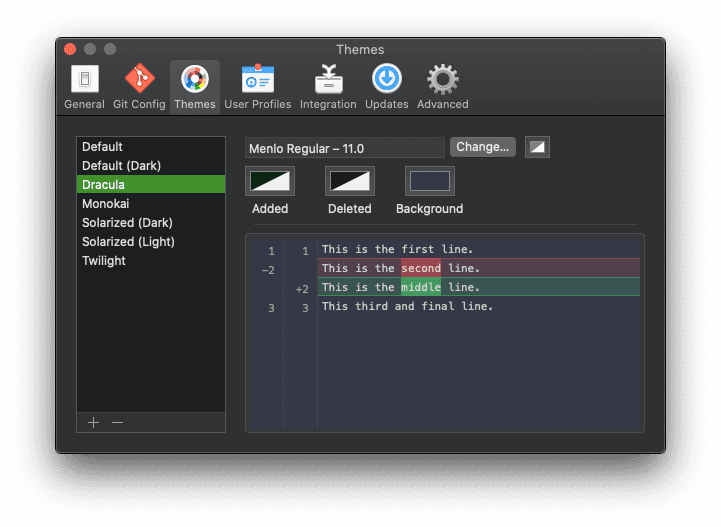
Task: Click the plus icon to add theme
Action: [93, 423]
